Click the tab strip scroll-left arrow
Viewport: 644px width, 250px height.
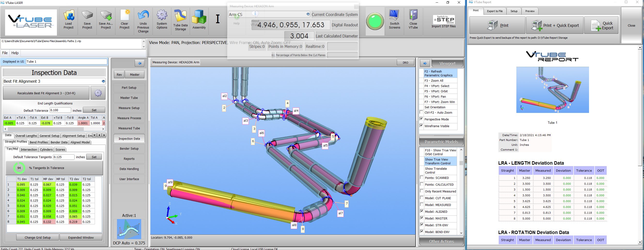tap(99, 135)
